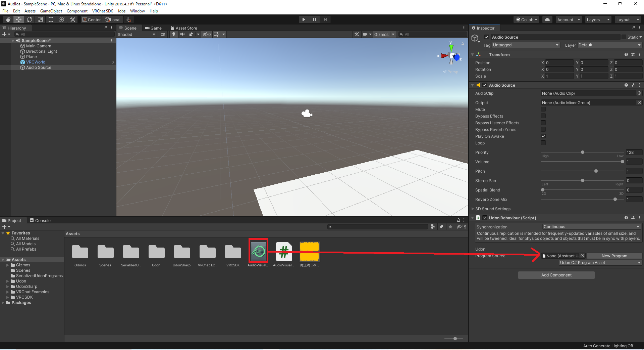The image size is (644, 350).
Task: Switch to the Asset Store tab
Action: click(184, 28)
